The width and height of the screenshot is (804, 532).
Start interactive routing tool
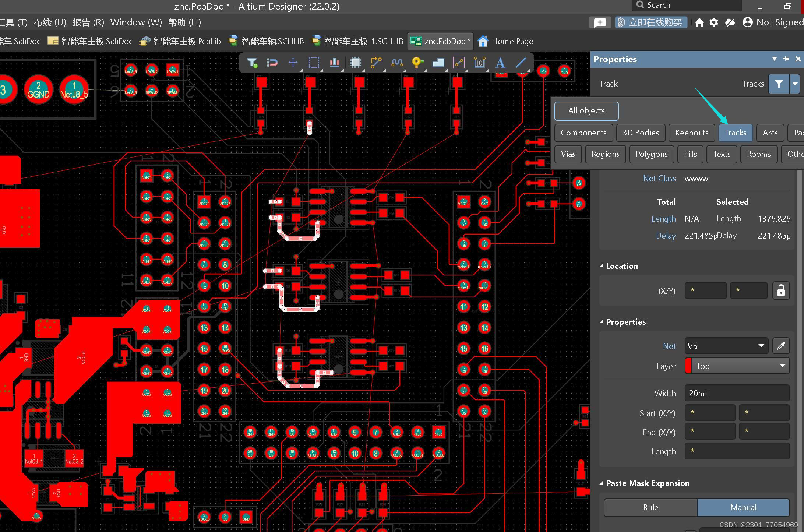(x=376, y=63)
